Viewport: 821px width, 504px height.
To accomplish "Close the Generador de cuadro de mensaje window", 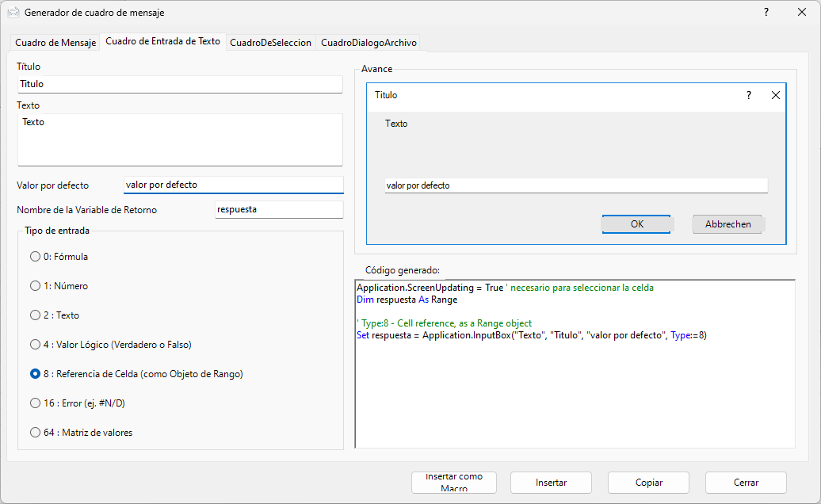I will (x=802, y=12).
